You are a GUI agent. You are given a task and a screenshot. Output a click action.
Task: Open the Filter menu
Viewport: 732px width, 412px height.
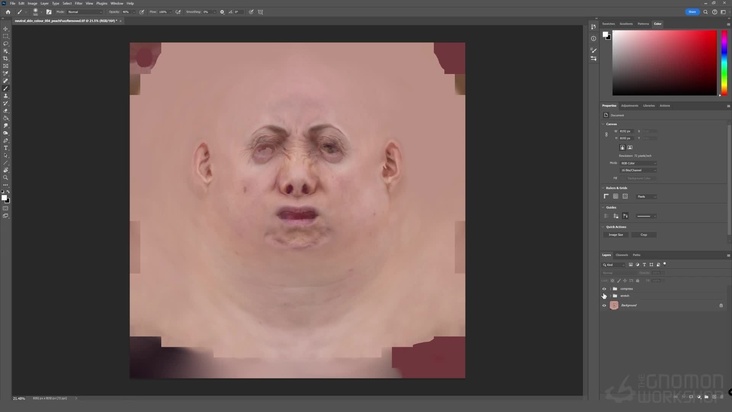pos(78,3)
